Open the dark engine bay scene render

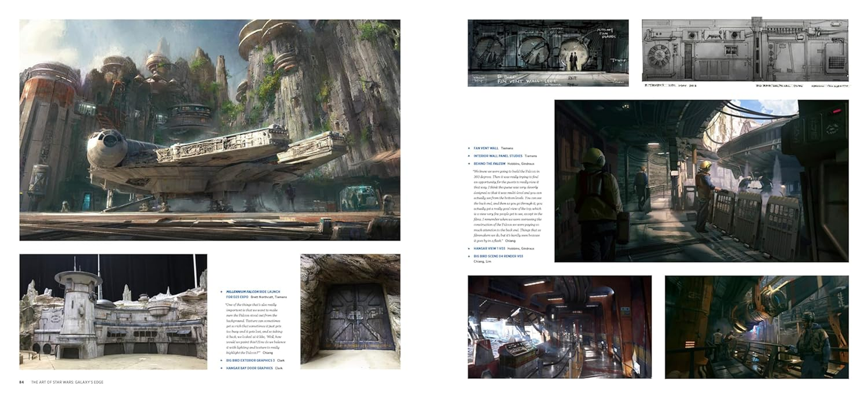click(757, 327)
